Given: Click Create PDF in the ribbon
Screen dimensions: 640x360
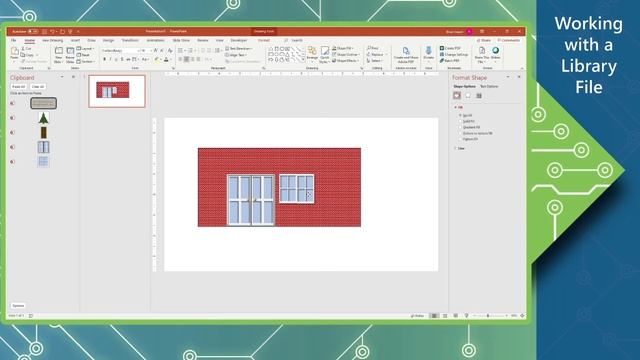Looking at the screenshot, I should click(x=450, y=48).
